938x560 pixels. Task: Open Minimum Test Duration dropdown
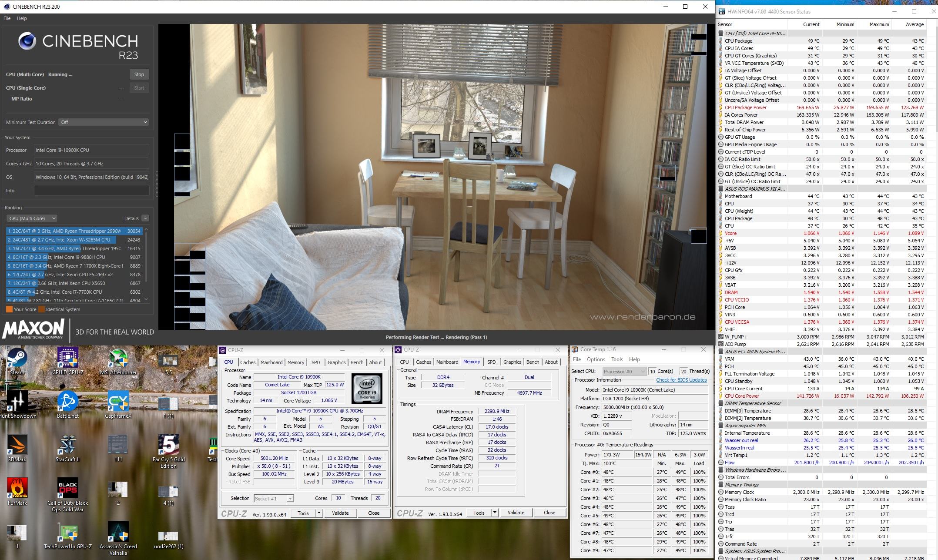point(104,122)
